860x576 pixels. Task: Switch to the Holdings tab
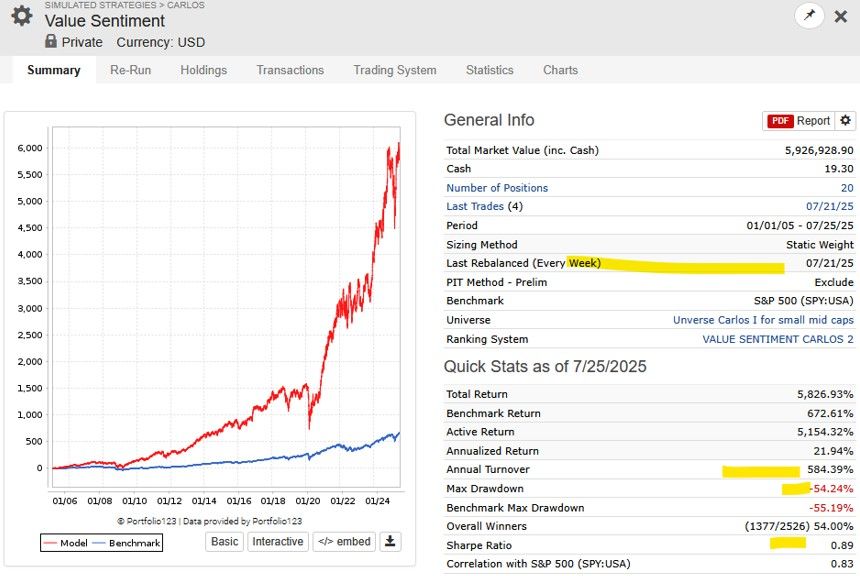(203, 70)
